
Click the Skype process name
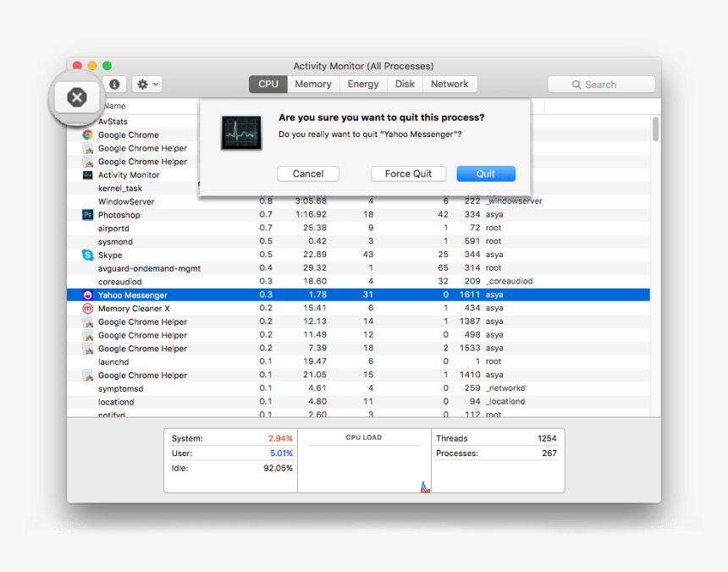click(110, 256)
